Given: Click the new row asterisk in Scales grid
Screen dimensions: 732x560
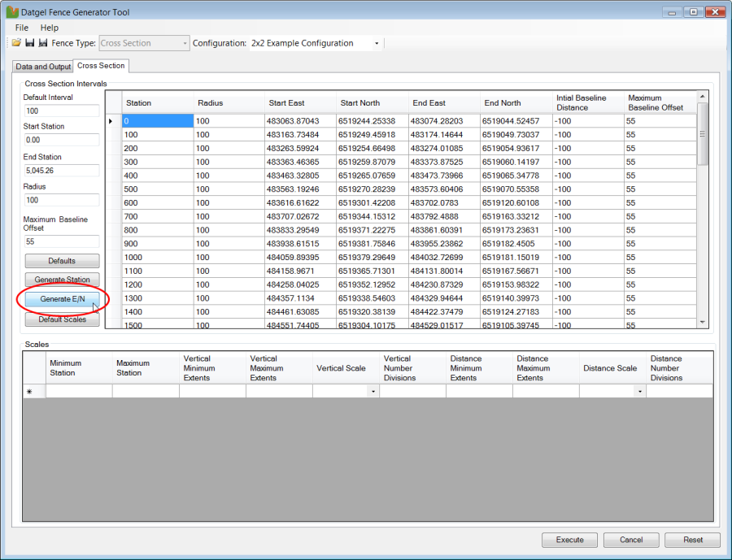Looking at the screenshot, I should tap(30, 392).
